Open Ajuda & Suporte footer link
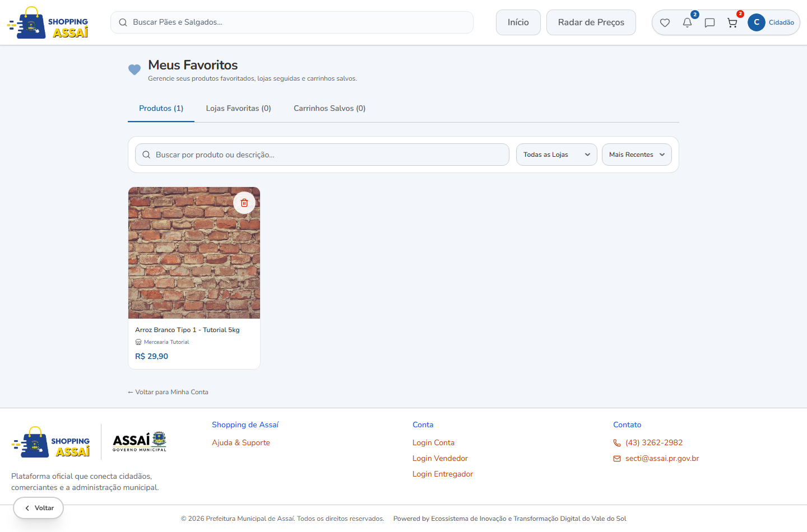Image resolution: width=807 pixels, height=532 pixels. click(x=241, y=442)
